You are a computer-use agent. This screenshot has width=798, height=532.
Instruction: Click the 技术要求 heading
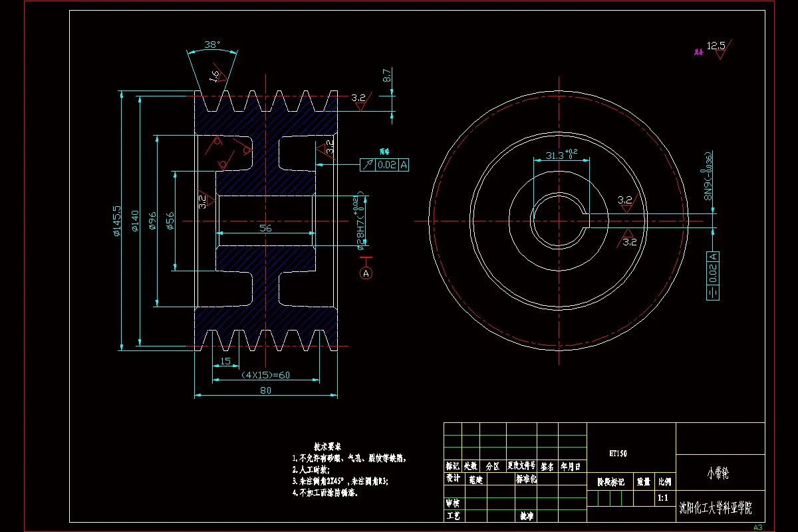[x=327, y=446]
